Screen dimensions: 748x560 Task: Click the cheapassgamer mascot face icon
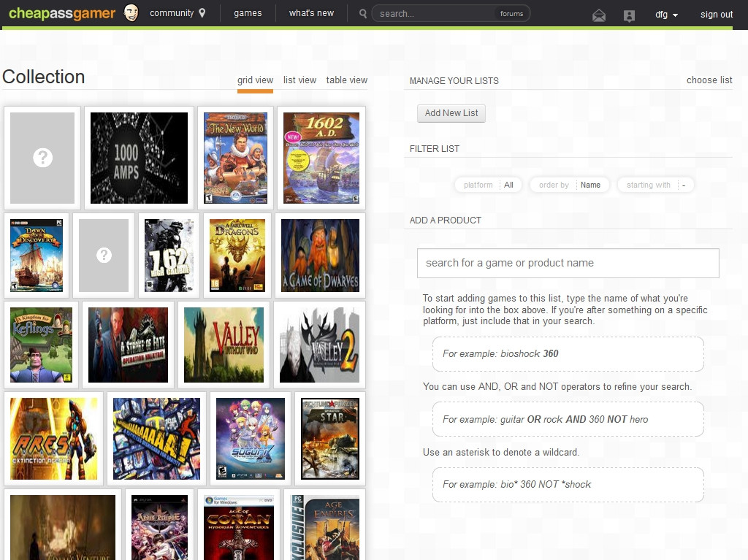click(x=131, y=13)
